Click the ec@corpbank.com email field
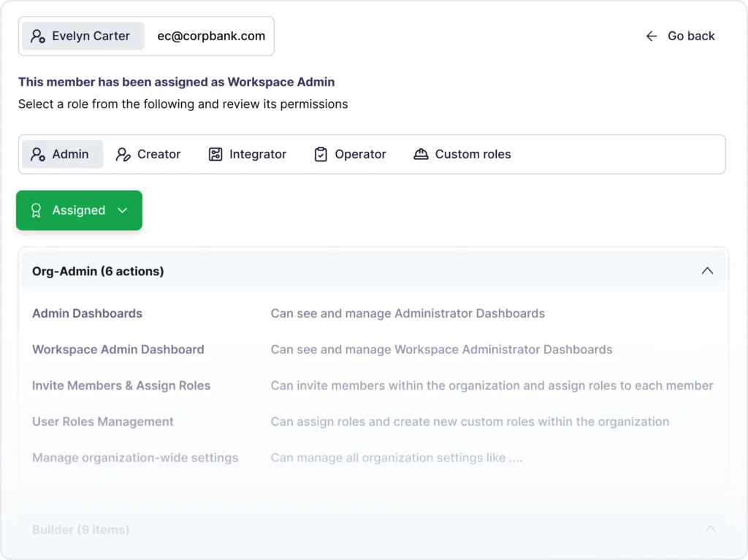This screenshot has height=560, width=748. (211, 36)
